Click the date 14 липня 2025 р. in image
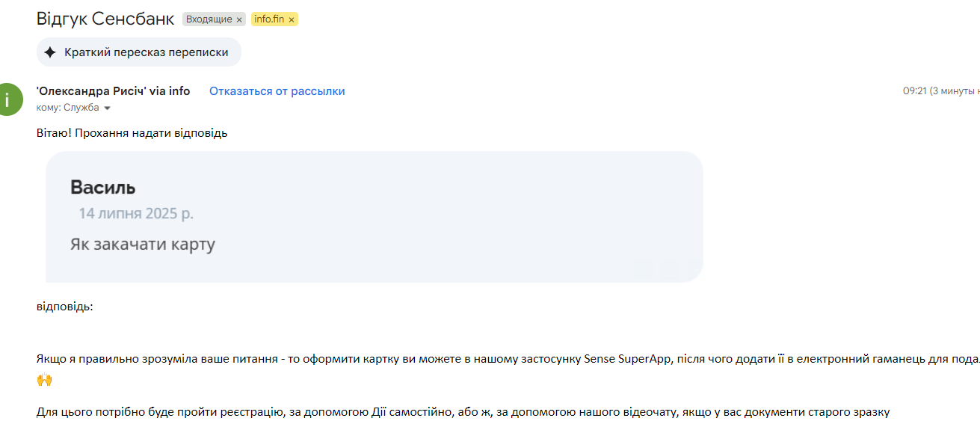This screenshot has width=980, height=424. [136, 213]
